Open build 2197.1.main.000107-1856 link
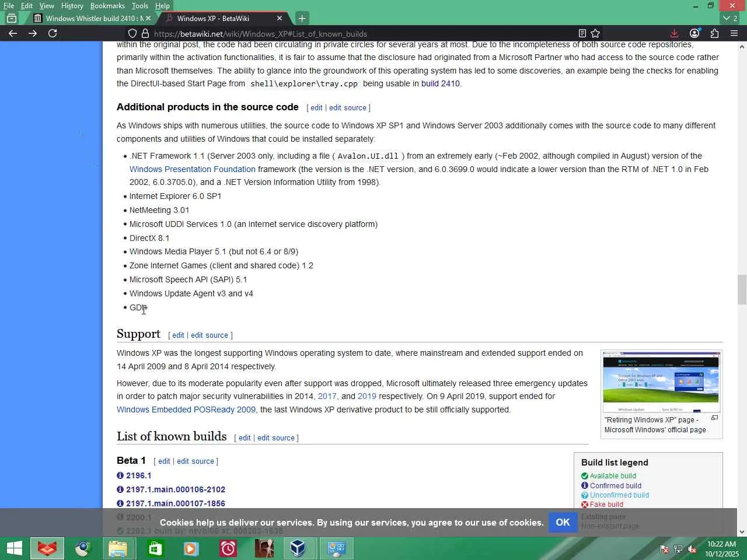Image resolution: width=747 pixels, height=560 pixels. pyautogui.click(x=176, y=503)
